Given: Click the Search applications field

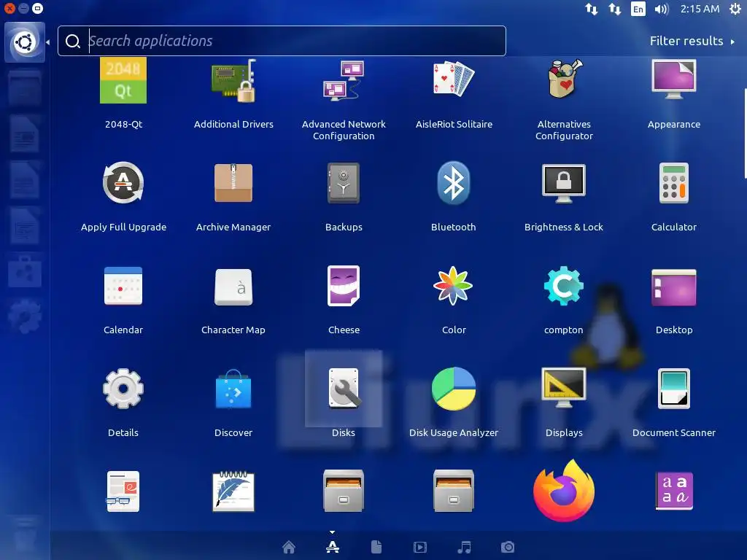Looking at the screenshot, I should [282, 41].
